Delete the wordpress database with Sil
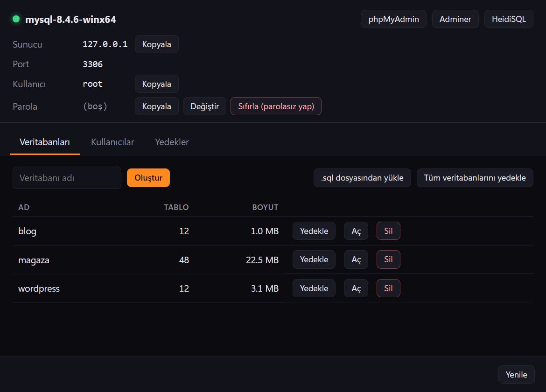546x392 pixels. pyautogui.click(x=388, y=288)
